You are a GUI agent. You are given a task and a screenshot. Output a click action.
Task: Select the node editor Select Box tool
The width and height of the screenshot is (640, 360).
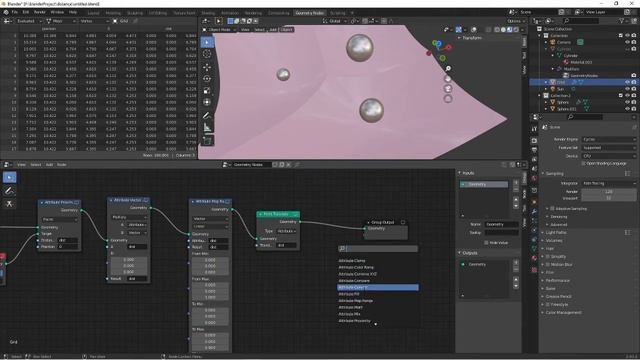[9, 177]
